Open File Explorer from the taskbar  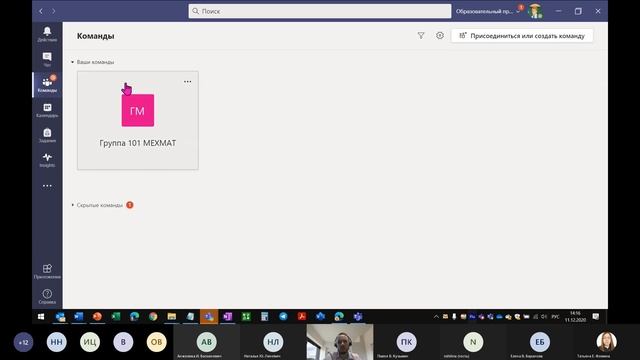coord(171,317)
